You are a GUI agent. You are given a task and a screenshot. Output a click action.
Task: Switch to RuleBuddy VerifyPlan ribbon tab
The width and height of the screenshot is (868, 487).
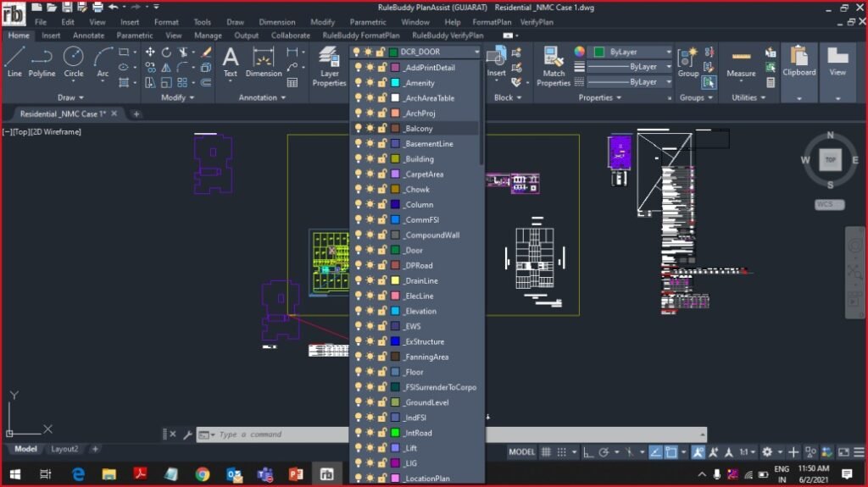pos(448,36)
